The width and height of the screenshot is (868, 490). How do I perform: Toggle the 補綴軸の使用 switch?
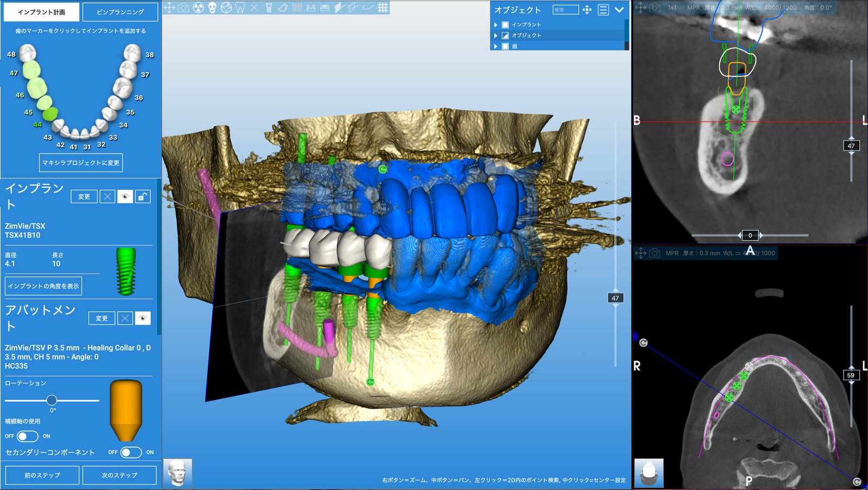click(27, 436)
